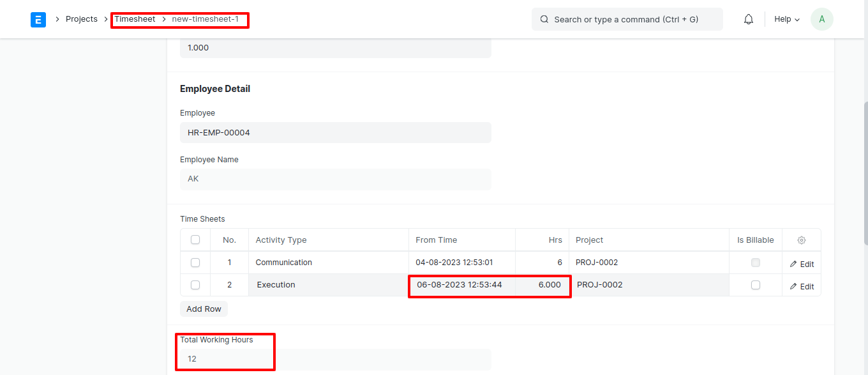This screenshot has height=375, width=868.
Task: Check the row 1 Communication checkbox
Action: point(195,263)
